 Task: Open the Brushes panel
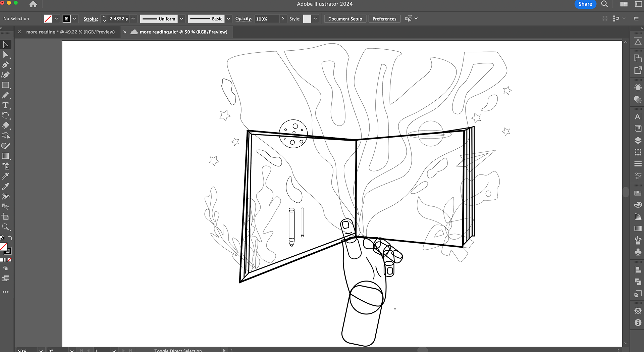638,240
